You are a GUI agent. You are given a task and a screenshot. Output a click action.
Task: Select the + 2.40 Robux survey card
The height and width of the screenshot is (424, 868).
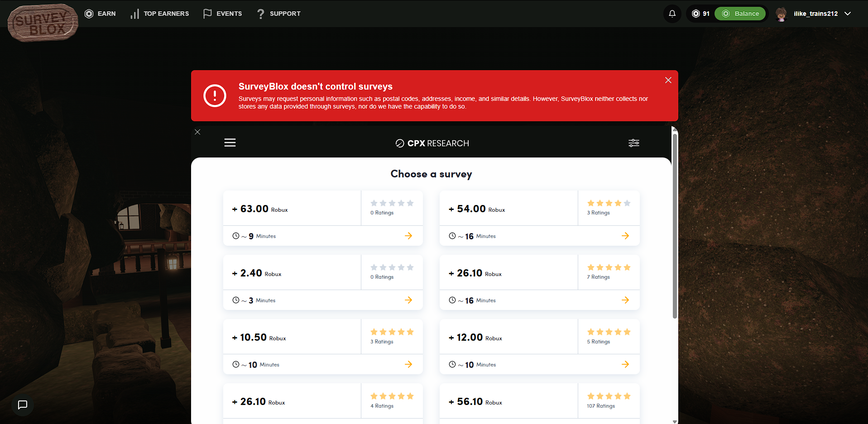pyautogui.click(x=323, y=282)
